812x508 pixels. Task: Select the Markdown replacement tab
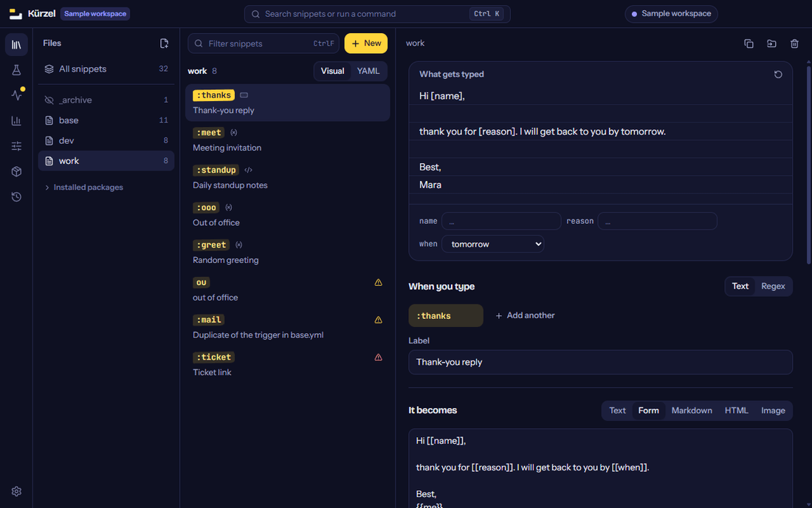(692, 411)
